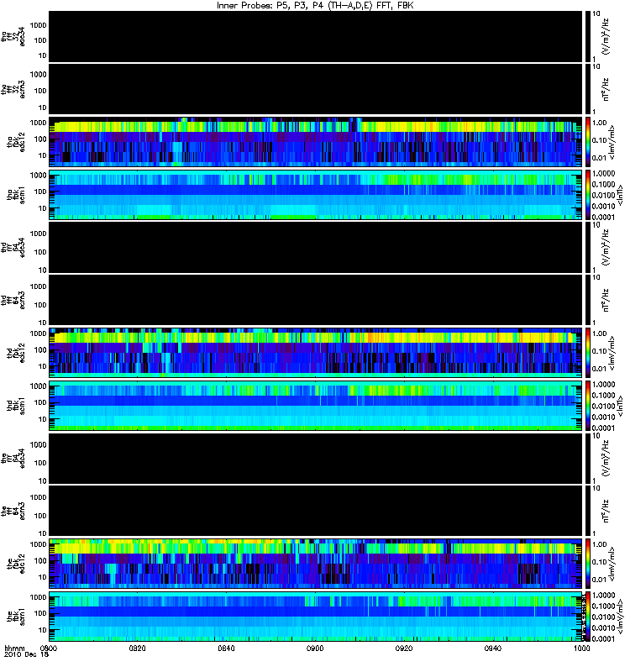Click the 100 frequency tick of tha fbk scm1
The height and width of the screenshot is (672, 630).
point(40,192)
